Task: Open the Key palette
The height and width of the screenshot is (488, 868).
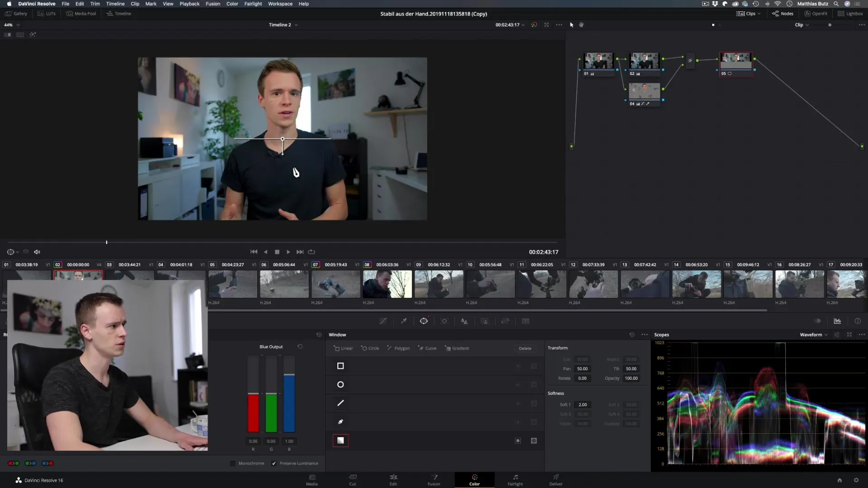Action: point(485,321)
